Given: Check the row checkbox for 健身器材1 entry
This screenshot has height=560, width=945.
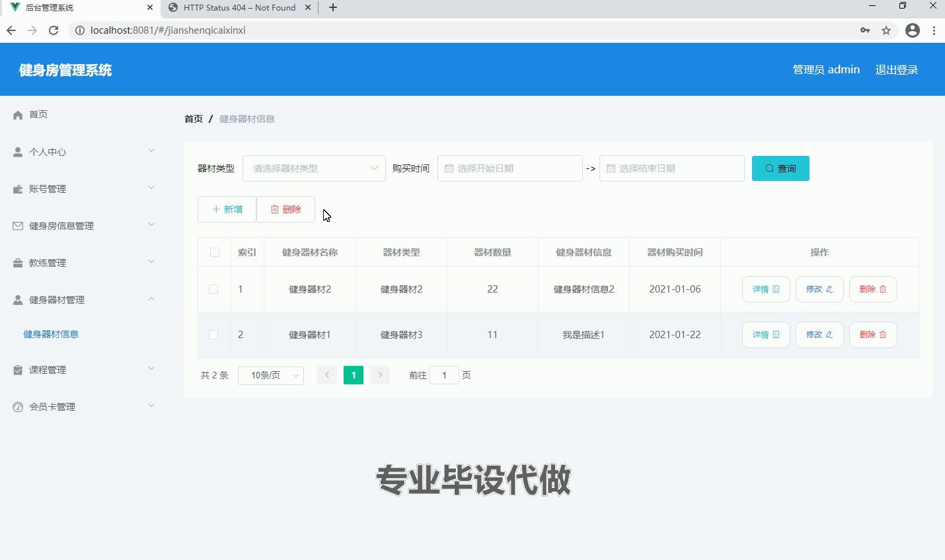Looking at the screenshot, I should [213, 335].
